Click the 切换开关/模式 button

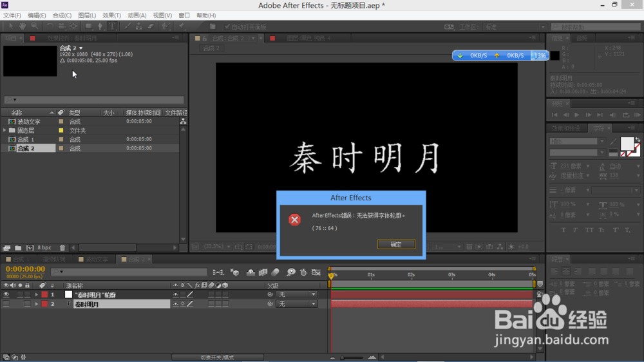pos(217,357)
